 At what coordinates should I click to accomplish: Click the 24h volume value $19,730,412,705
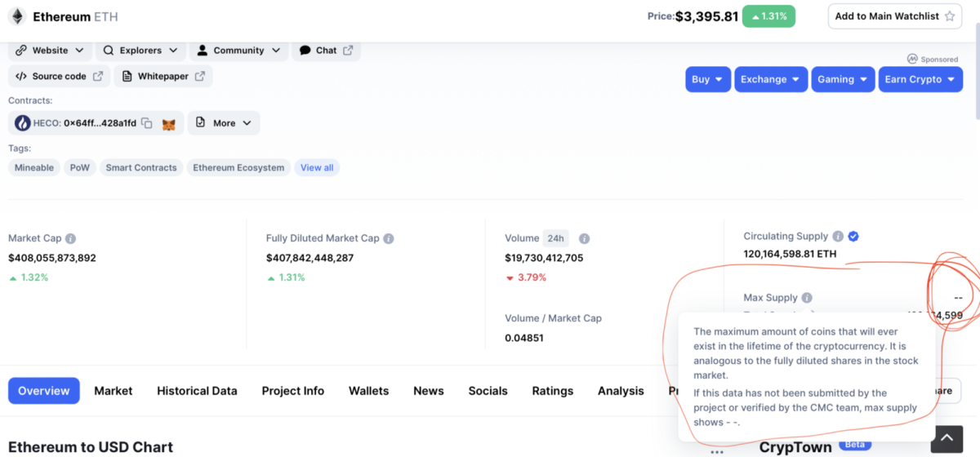pyautogui.click(x=544, y=258)
